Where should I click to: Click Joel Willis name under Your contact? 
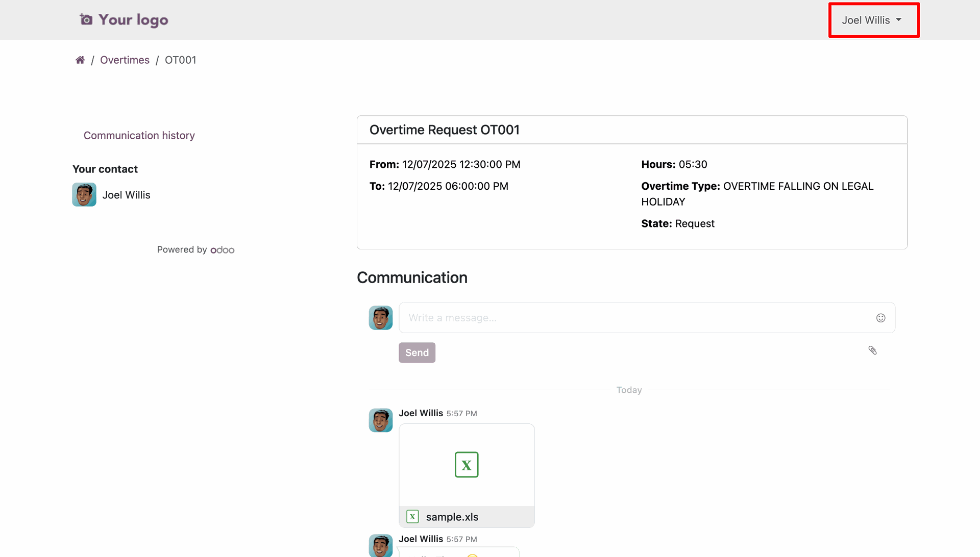[x=126, y=195]
